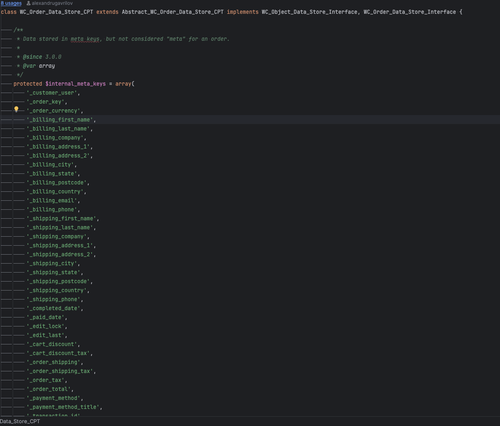Click '_order_tax' string
The height and width of the screenshot is (426, 500).
tap(45, 381)
